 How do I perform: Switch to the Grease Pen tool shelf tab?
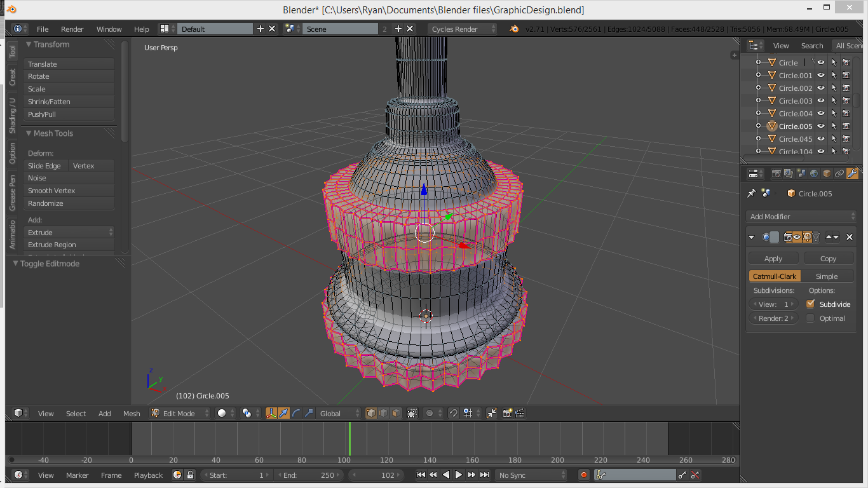pos(12,193)
